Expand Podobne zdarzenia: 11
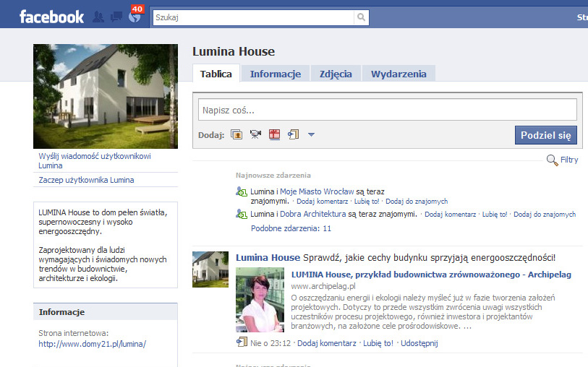Viewport: 588px width, 367px height. pyautogui.click(x=291, y=228)
